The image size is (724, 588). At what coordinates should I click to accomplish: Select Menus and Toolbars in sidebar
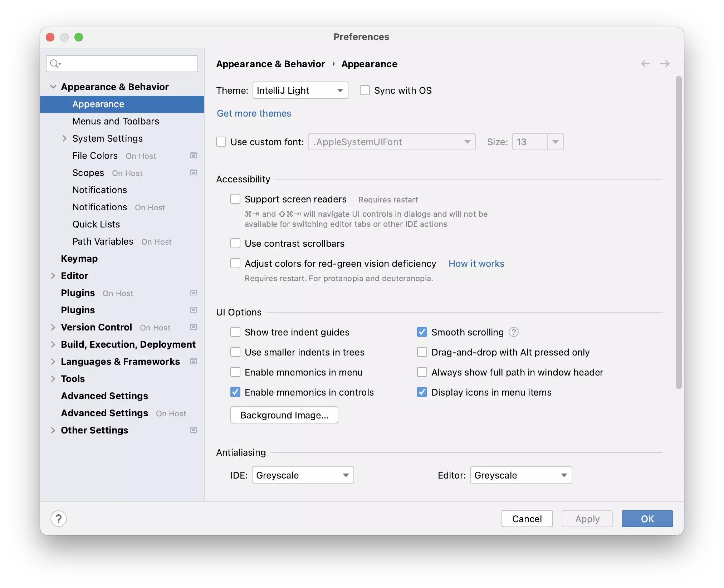[116, 121]
